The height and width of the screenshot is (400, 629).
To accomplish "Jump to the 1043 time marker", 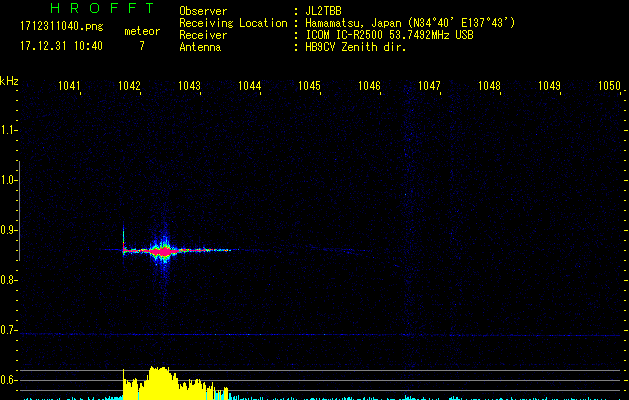I will coord(189,86).
